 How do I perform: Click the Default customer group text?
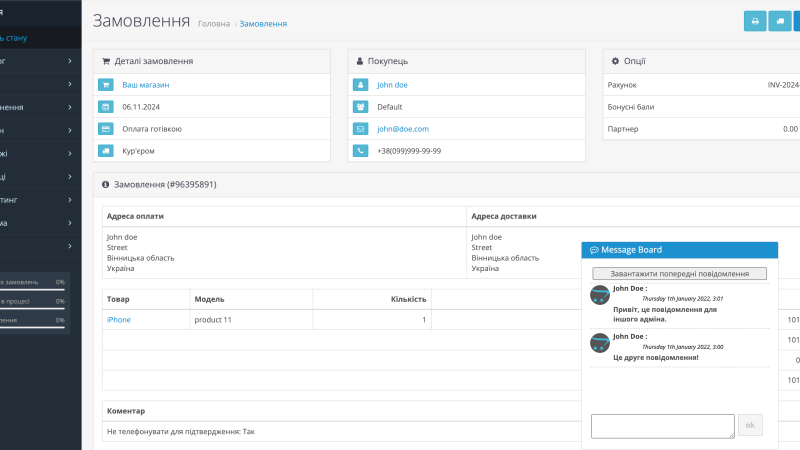tap(390, 107)
